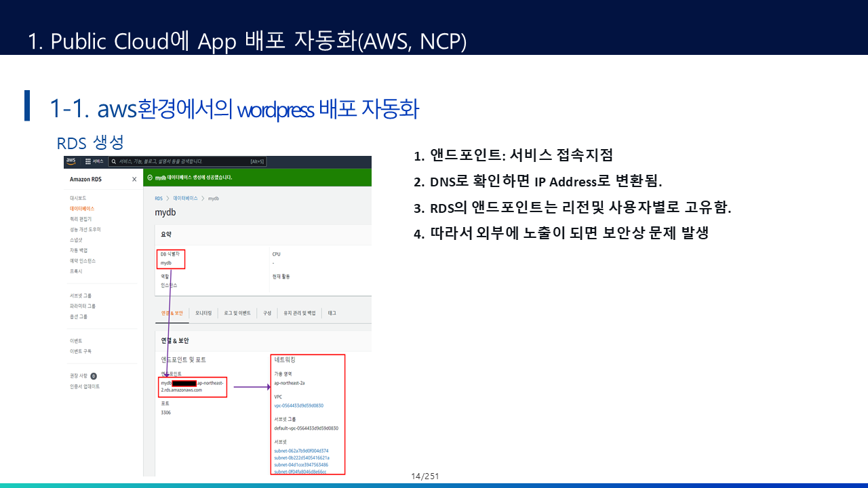Image resolution: width=868 pixels, height=488 pixels.
Task: Switch to the 연결 & 보안 tab
Action: (x=172, y=313)
